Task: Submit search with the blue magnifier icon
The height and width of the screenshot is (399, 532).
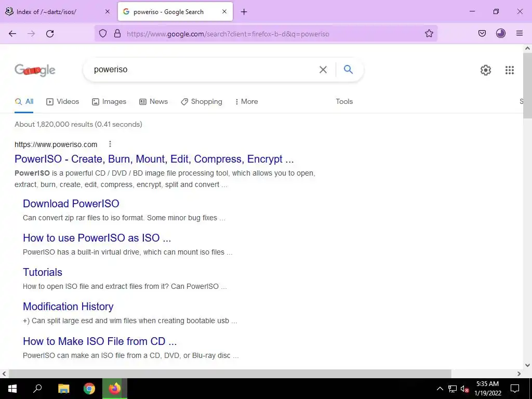Action: [348, 69]
